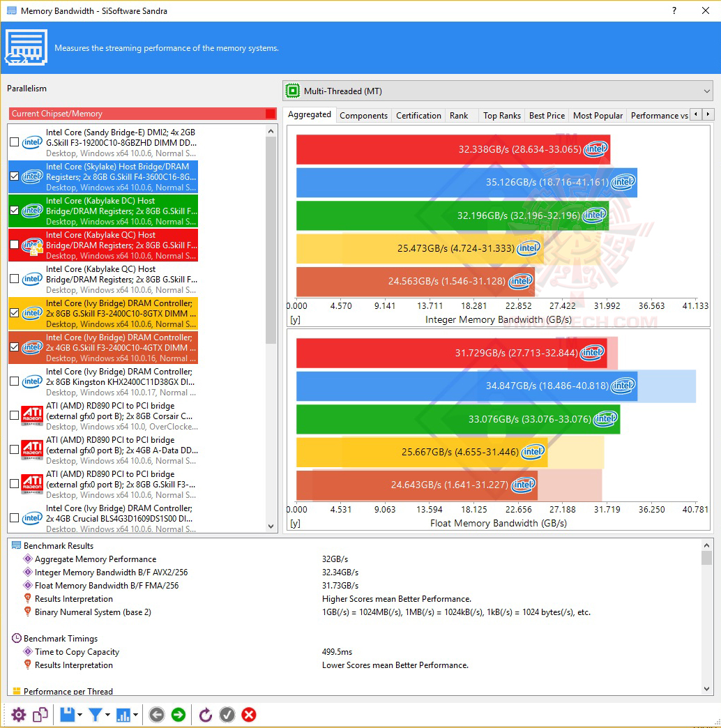Click the Intel logo on 35.126GB/s bar
Image resolution: width=721 pixels, height=728 pixels.
click(623, 182)
